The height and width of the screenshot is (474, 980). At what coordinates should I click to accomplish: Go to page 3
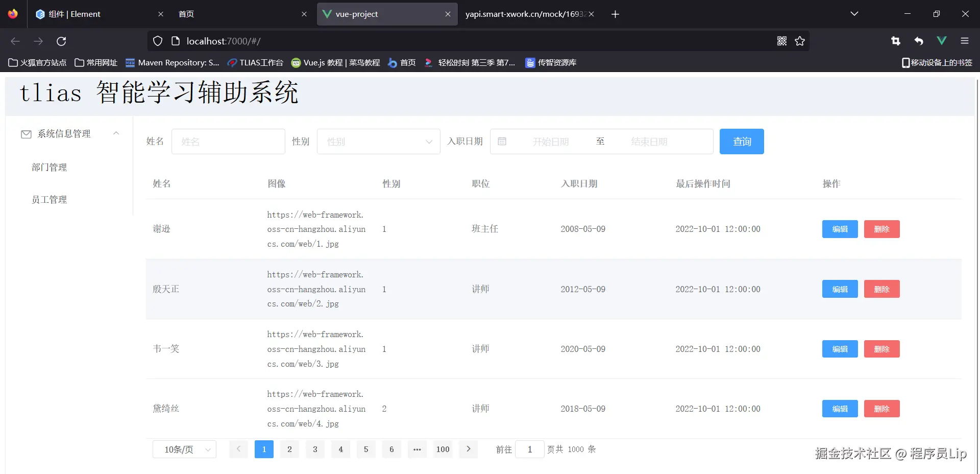pyautogui.click(x=315, y=449)
